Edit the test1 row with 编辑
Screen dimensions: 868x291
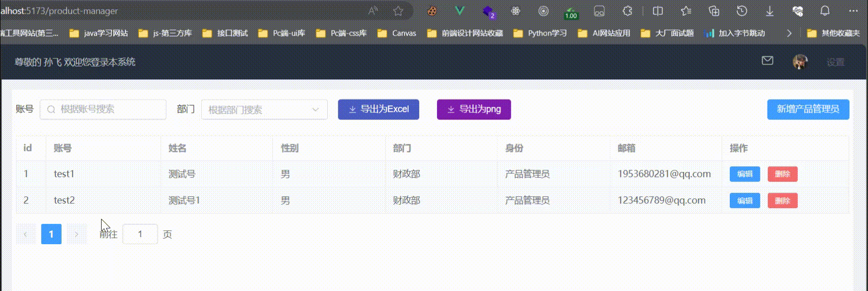coord(745,174)
